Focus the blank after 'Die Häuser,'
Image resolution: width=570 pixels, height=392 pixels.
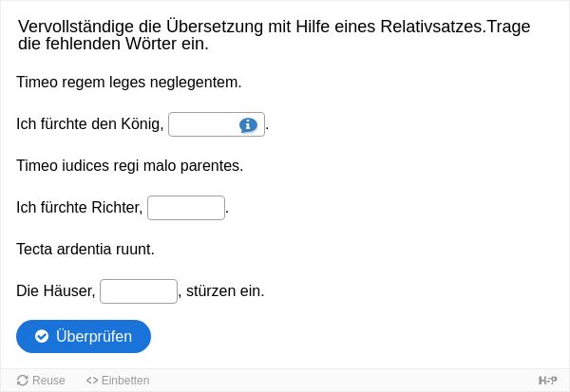(139, 291)
